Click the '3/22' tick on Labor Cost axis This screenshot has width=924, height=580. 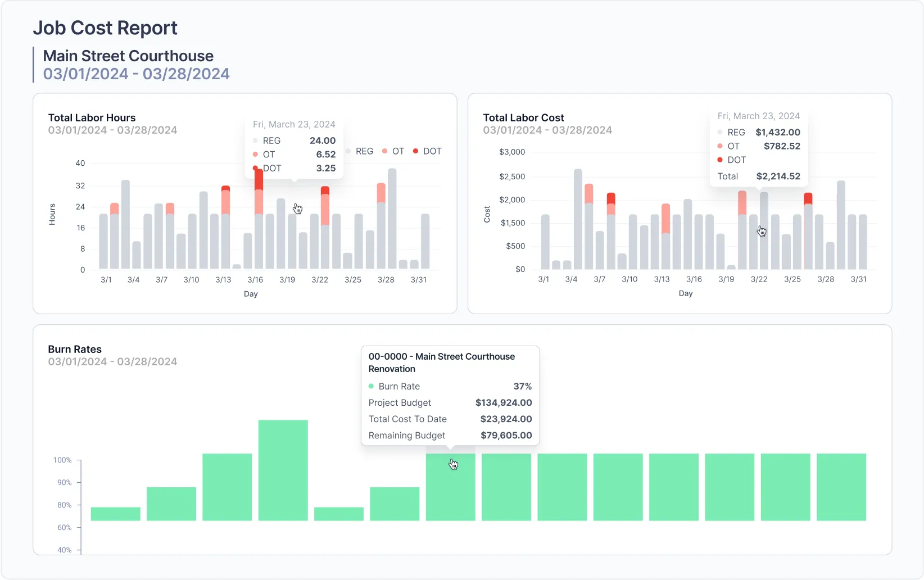coord(759,279)
